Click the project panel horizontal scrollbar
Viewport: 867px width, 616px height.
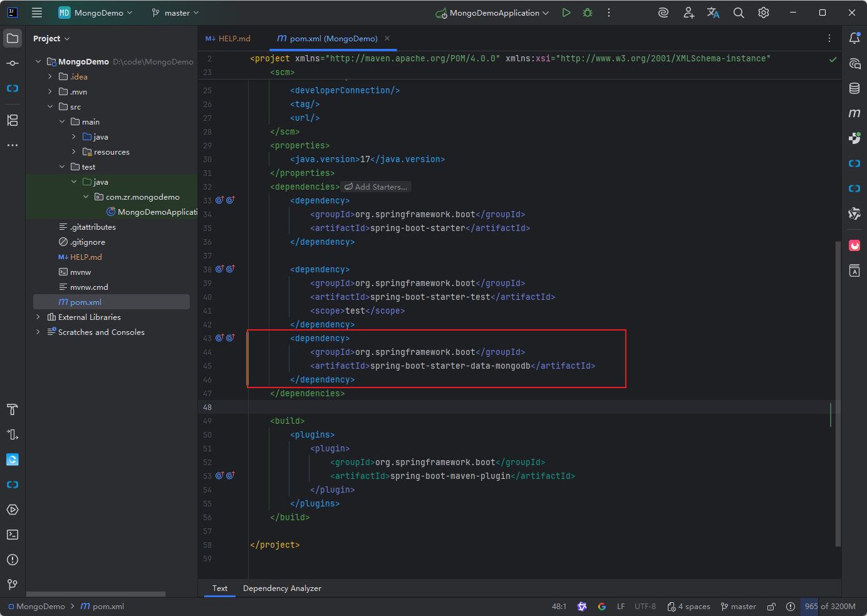tap(96, 594)
